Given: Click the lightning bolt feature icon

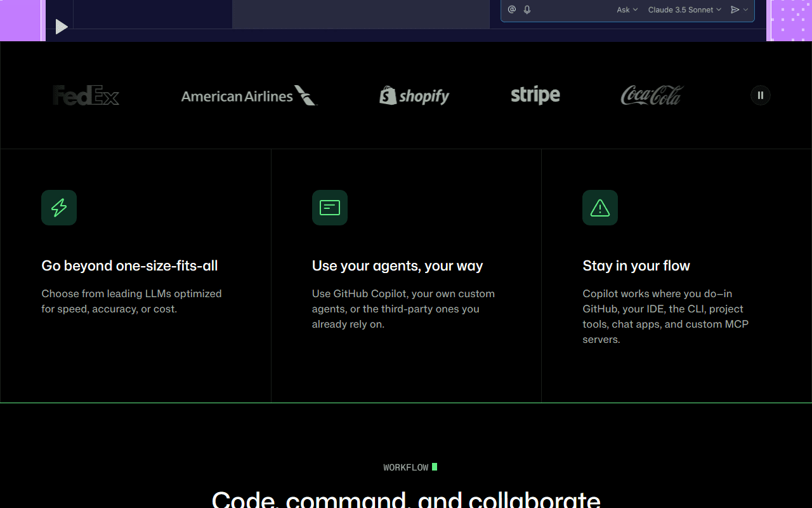Looking at the screenshot, I should [59, 208].
